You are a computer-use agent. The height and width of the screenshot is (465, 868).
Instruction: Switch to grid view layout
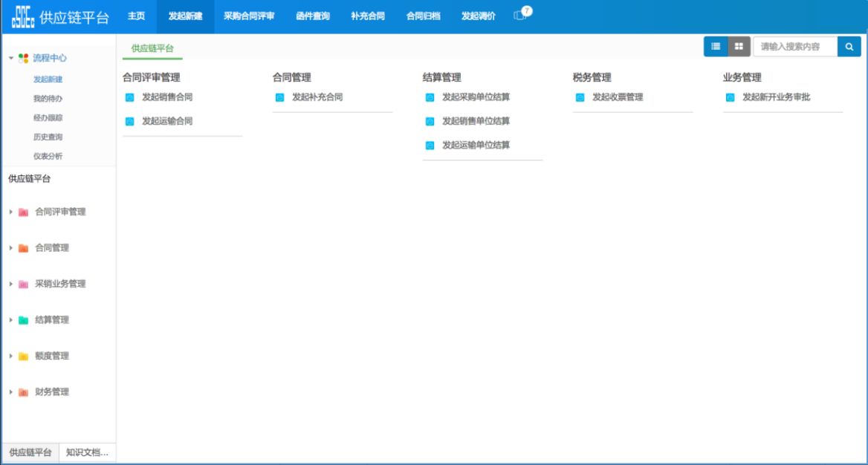click(739, 46)
